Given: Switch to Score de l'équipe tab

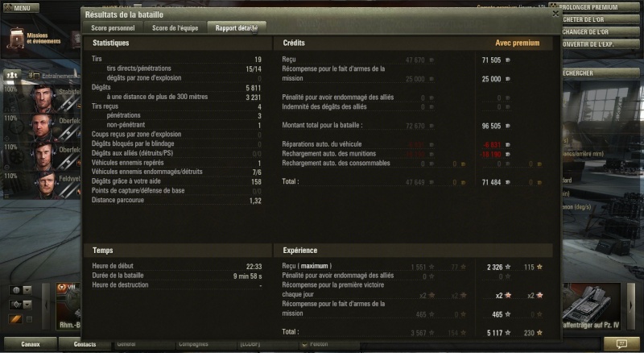Looking at the screenshot, I should (175, 28).
